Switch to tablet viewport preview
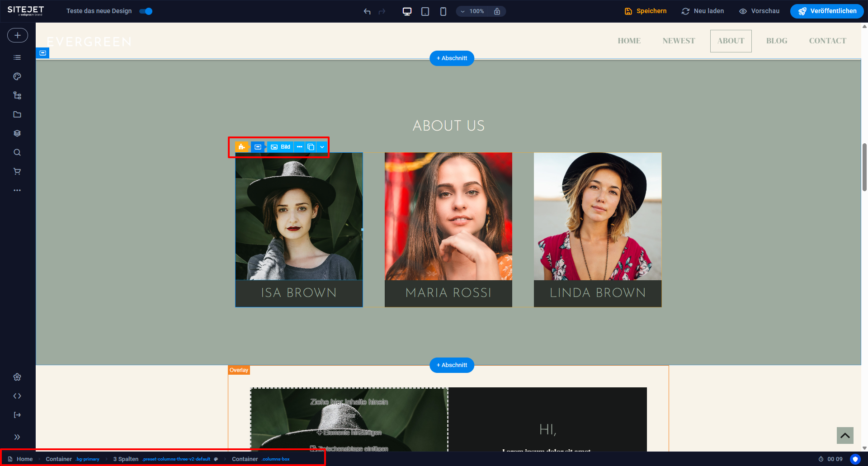The image size is (868, 466). click(x=425, y=11)
